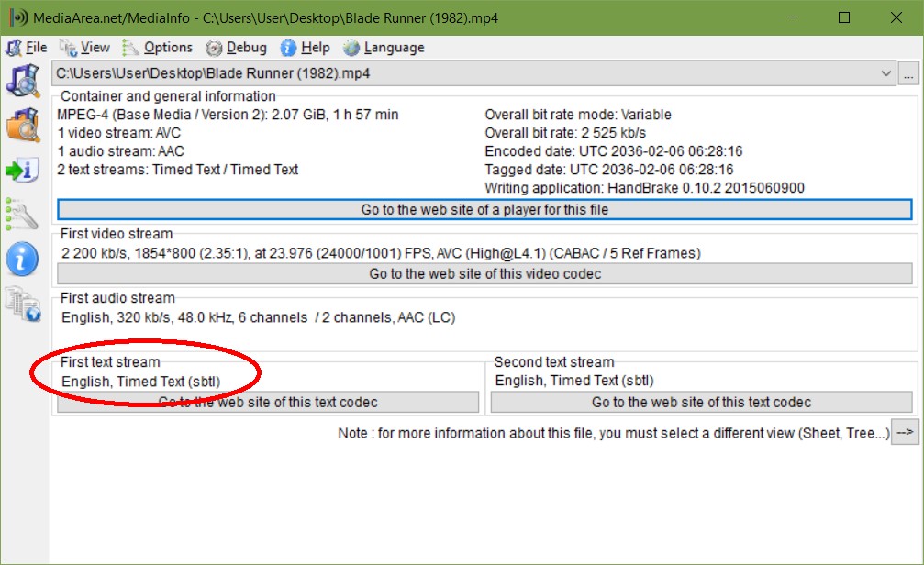Click 'Tagged date: UTC 2036-02-06' text
The width and height of the screenshot is (924, 565).
tap(608, 170)
